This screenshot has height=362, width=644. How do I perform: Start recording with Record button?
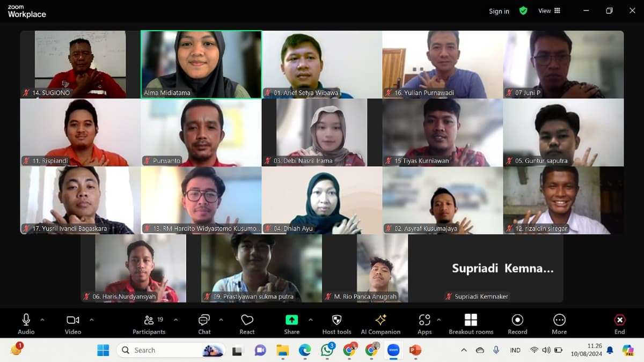[517, 324]
